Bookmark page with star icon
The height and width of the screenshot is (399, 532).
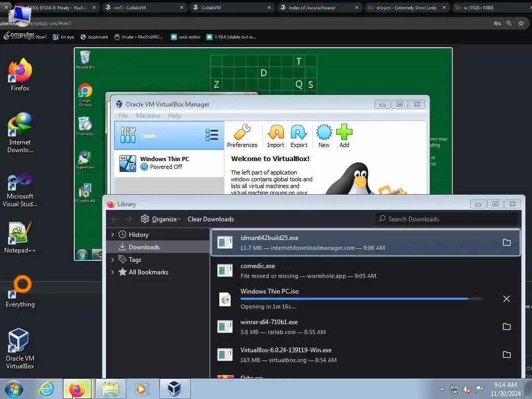(521, 23)
